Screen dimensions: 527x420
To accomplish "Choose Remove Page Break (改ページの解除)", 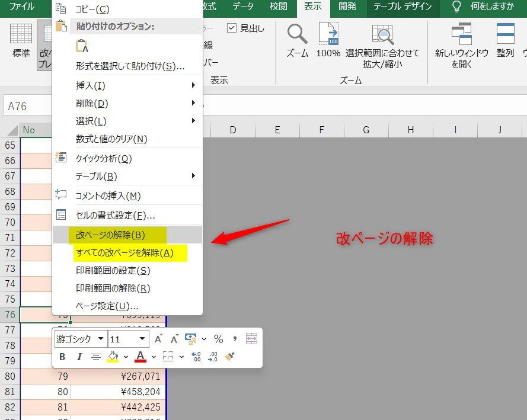I will pyautogui.click(x=127, y=235).
